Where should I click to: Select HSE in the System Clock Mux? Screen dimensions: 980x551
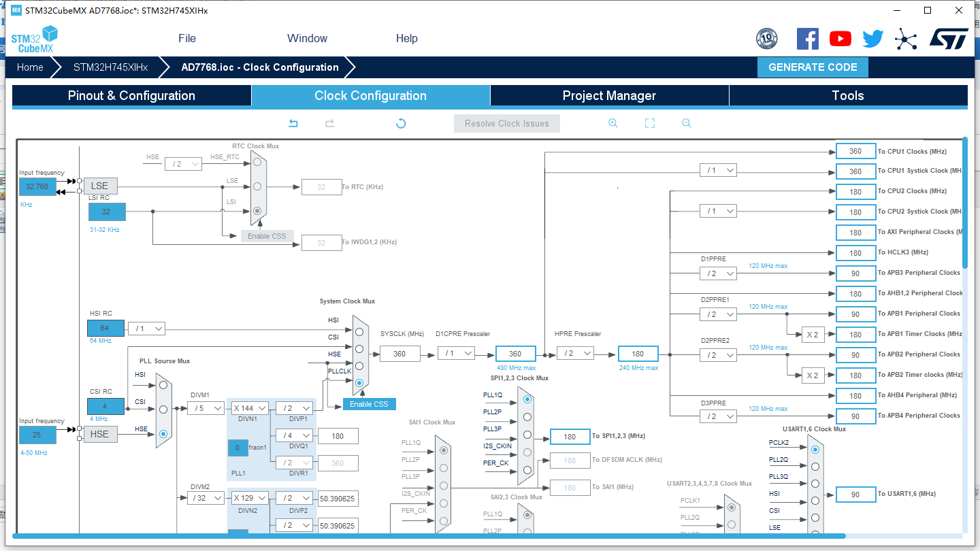pyautogui.click(x=359, y=366)
